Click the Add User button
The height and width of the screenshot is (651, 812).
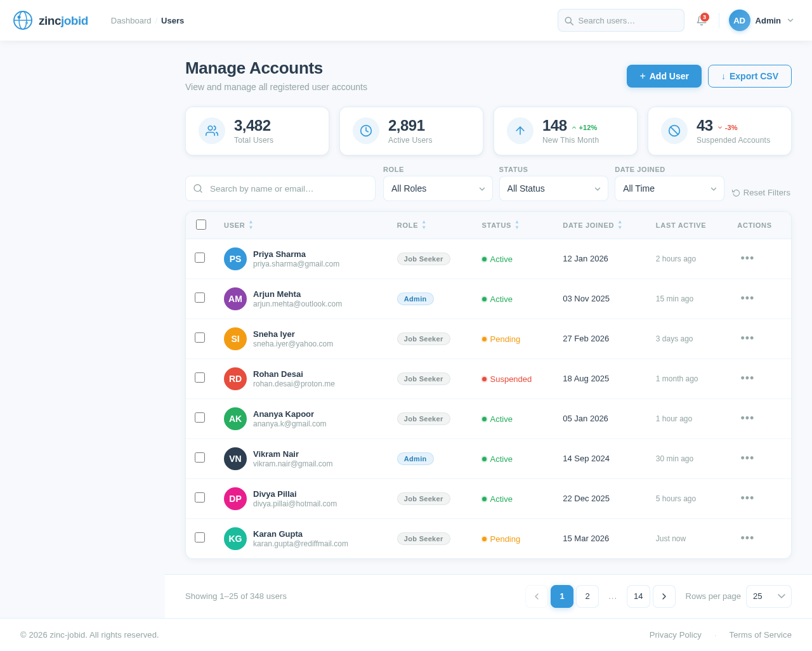(x=664, y=76)
